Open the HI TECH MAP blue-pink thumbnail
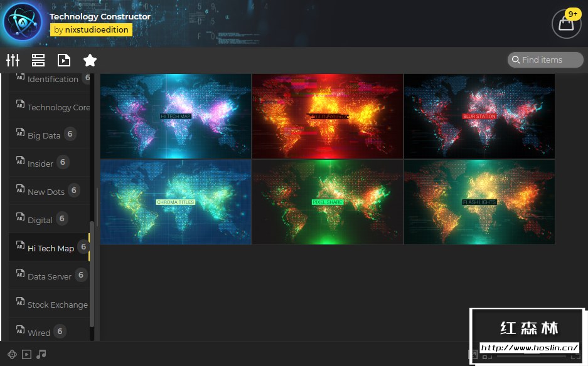This screenshot has height=366, width=588. (176, 116)
